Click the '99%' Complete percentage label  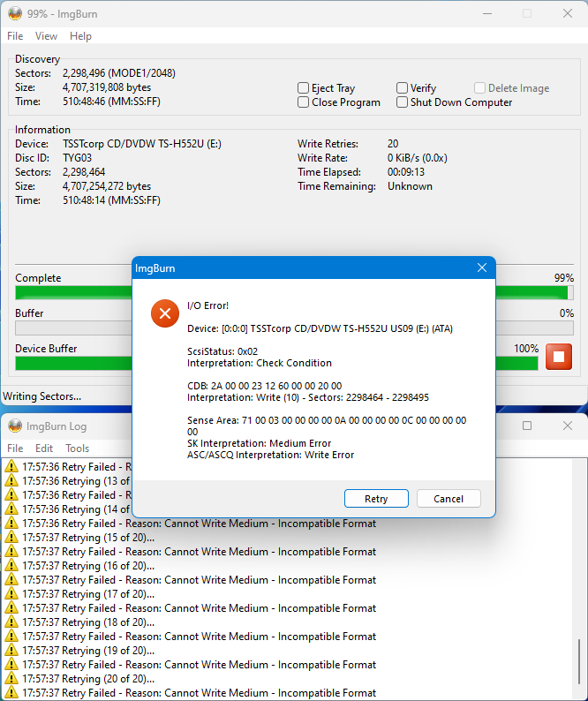pyautogui.click(x=564, y=278)
